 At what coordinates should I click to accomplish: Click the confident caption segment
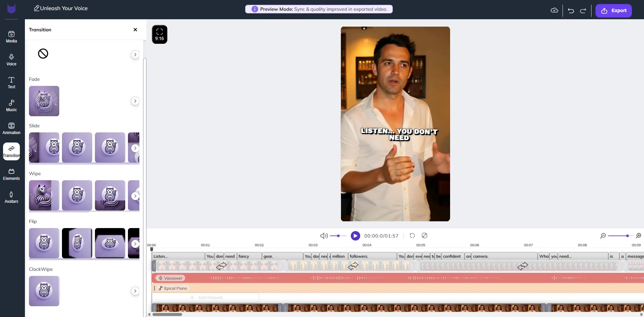tap(453, 256)
